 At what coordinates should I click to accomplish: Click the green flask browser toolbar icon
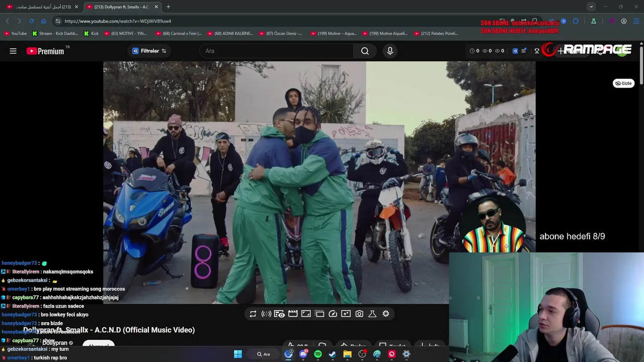(594, 21)
